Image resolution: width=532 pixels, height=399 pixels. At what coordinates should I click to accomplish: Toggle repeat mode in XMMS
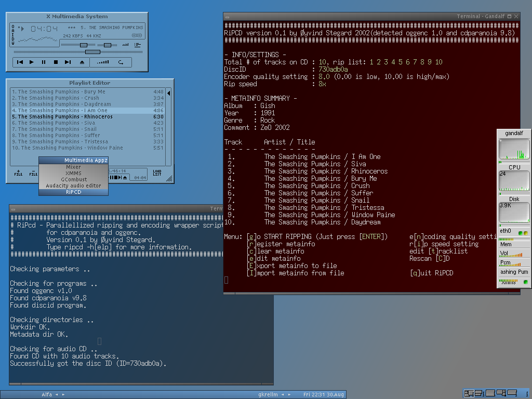tap(121, 62)
